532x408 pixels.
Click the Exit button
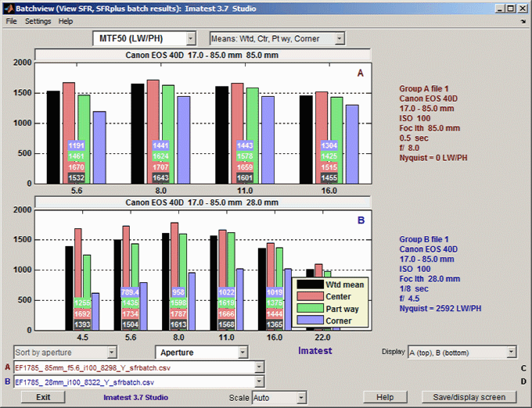tap(43, 397)
